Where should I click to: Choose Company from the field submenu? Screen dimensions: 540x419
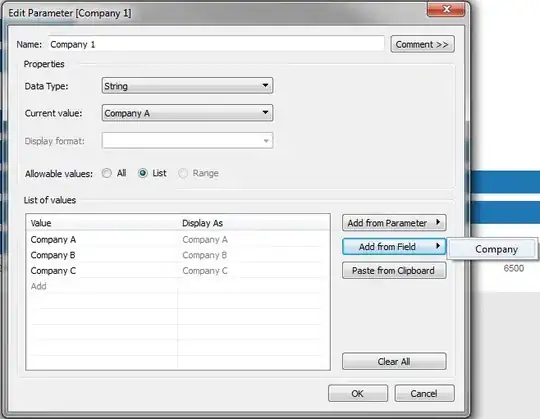click(493, 249)
